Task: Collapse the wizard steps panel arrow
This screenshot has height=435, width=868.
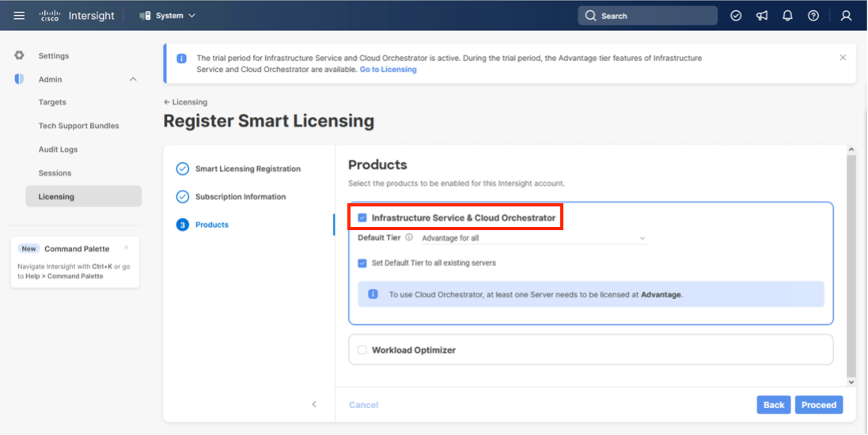Action: [314, 405]
